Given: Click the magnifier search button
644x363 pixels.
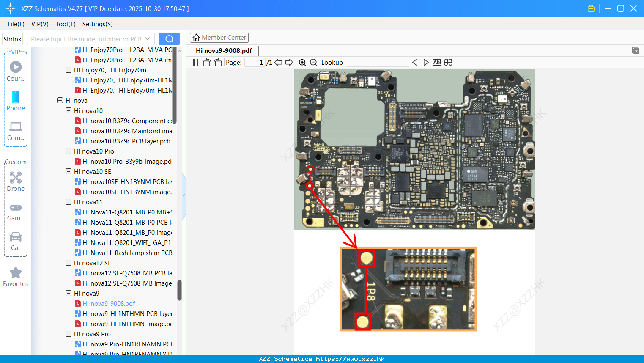Looking at the screenshot, I should [169, 39].
